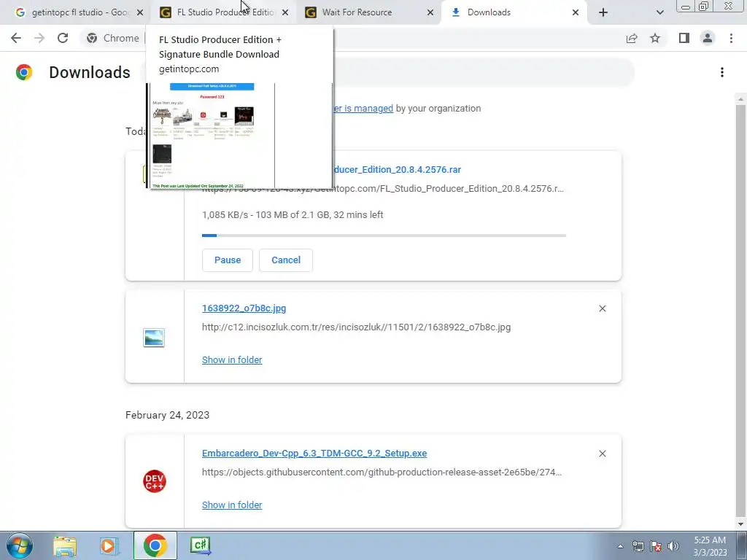Open the taskbar clock showing 5:25 AM
Viewport: 747px width, 560px height.
coord(710,546)
